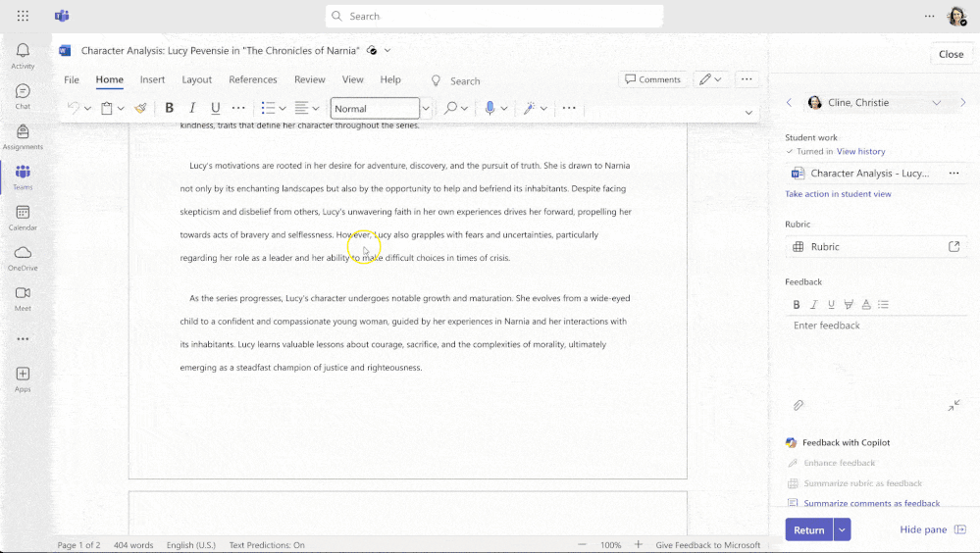Screen dimensions: 980x553
Task: Show more apps ellipsis in sidebar
Action: [x=23, y=338]
